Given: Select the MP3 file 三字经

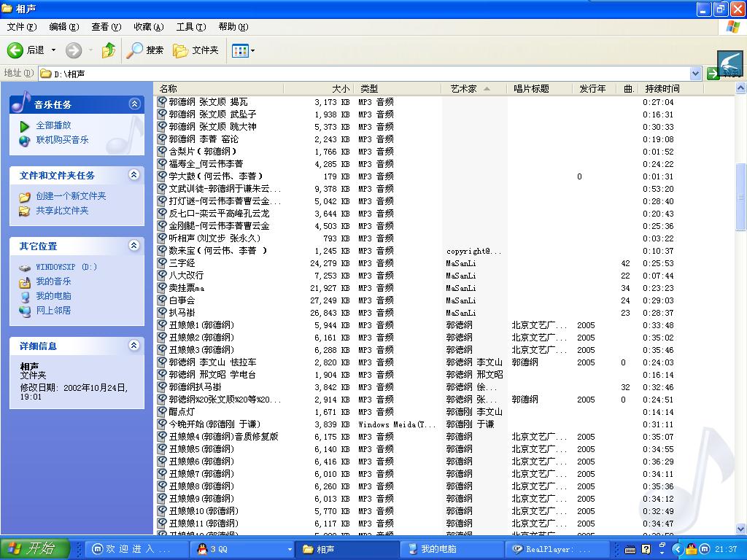Looking at the screenshot, I should pos(182,263).
